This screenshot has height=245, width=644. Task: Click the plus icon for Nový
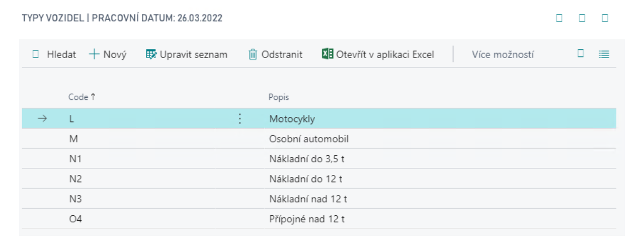[94, 54]
